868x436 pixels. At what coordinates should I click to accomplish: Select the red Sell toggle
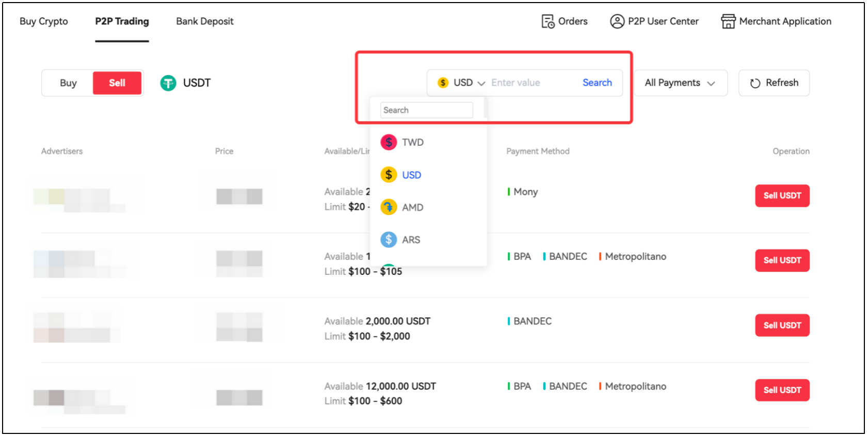click(x=117, y=83)
